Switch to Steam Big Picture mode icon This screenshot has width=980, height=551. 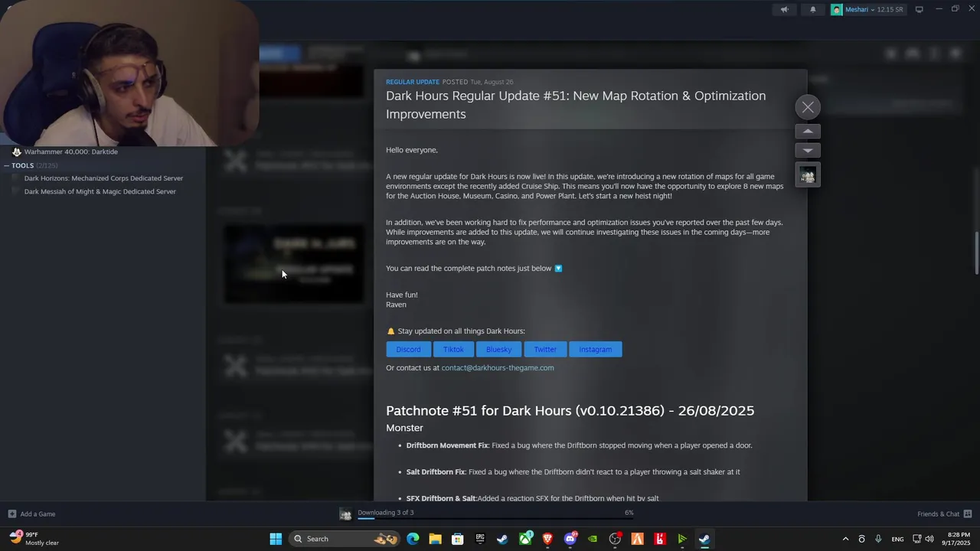click(x=920, y=9)
